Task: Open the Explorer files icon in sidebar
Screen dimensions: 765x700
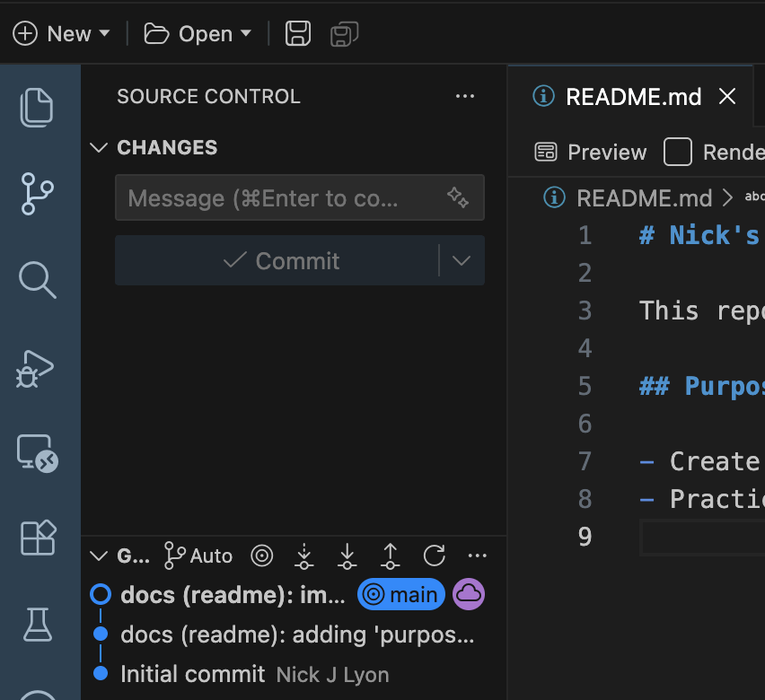Action: click(38, 107)
